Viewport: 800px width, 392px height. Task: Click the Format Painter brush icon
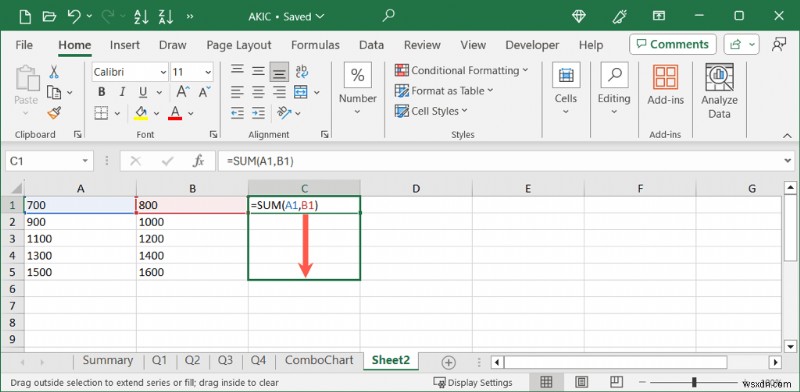coord(54,113)
